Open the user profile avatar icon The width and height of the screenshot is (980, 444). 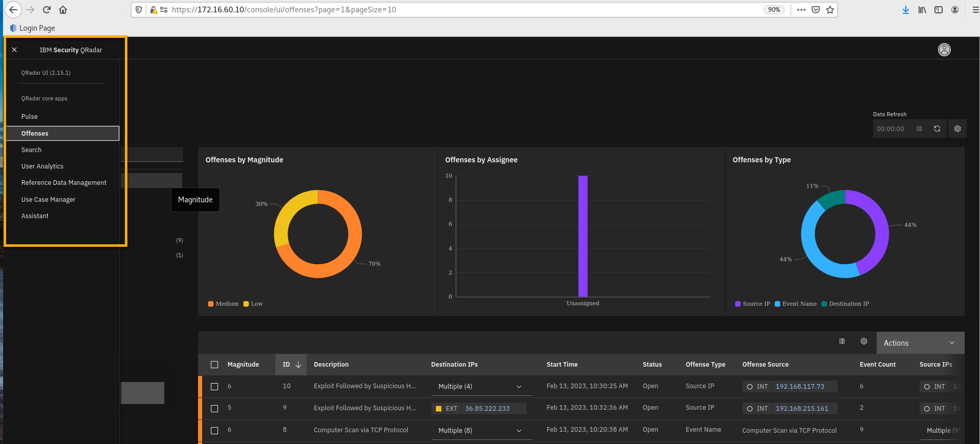point(944,50)
